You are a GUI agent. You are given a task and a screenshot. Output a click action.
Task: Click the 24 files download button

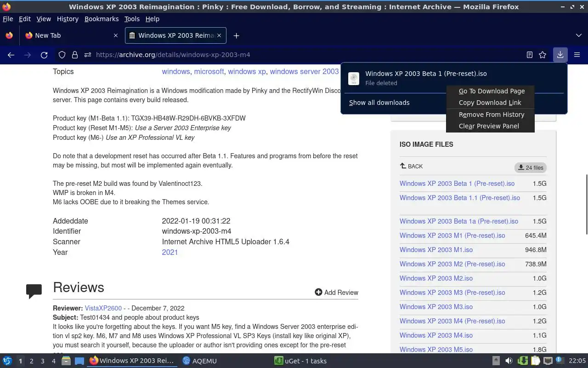coord(531,167)
